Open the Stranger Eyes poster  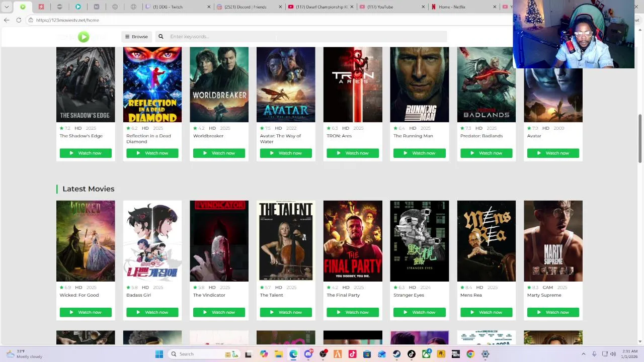click(x=420, y=241)
